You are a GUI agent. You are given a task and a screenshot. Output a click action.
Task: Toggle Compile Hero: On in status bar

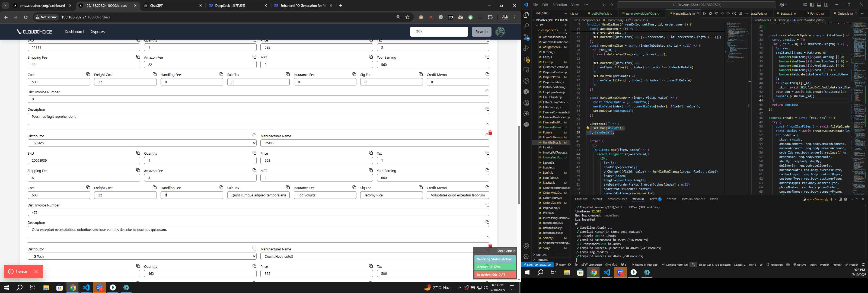pyautogui.click(x=675, y=265)
